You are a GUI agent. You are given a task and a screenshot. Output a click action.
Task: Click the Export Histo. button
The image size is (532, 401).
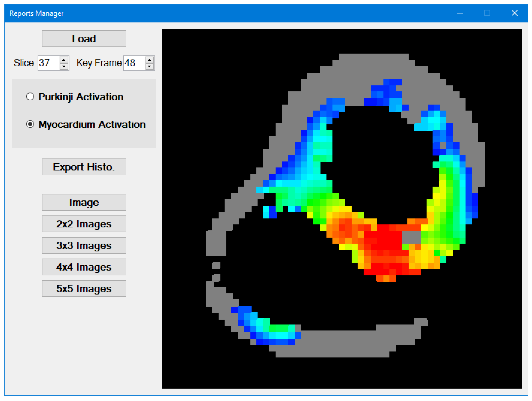(x=84, y=167)
